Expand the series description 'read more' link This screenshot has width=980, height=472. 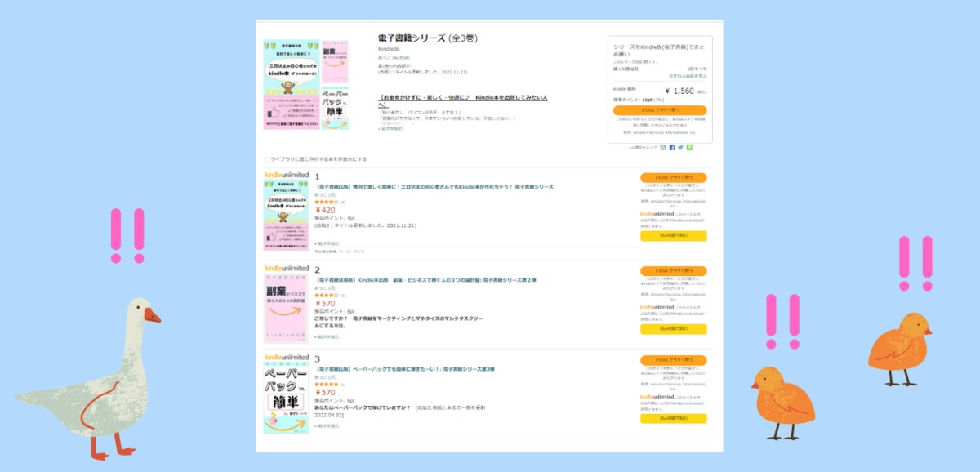(x=390, y=129)
